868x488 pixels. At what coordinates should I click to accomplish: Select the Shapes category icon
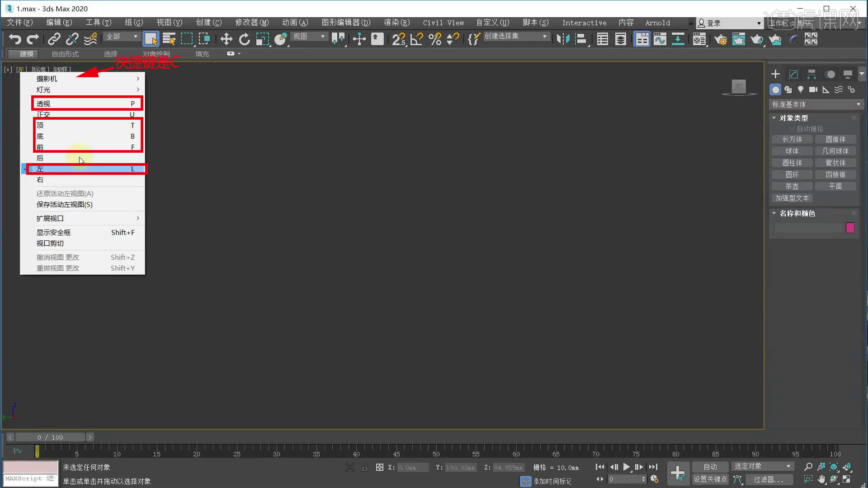[x=788, y=90]
